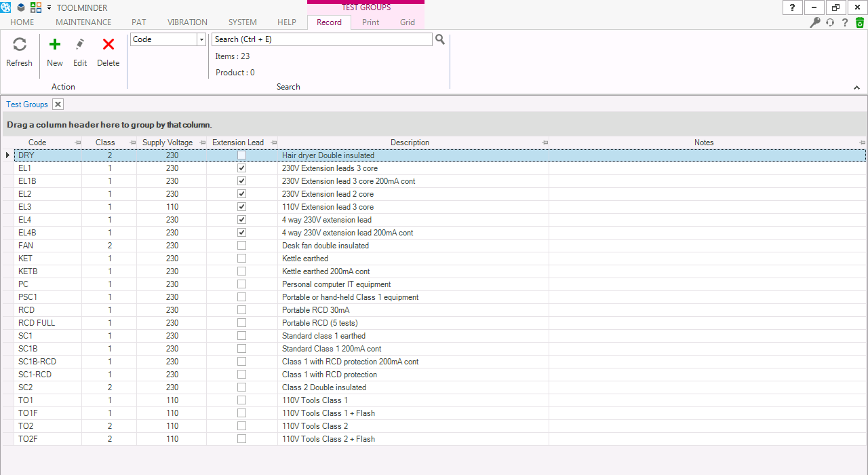Image resolution: width=868 pixels, height=475 pixels.
Task: Open the SYSTEM ribbon tab
Action: tap(243, 22)
